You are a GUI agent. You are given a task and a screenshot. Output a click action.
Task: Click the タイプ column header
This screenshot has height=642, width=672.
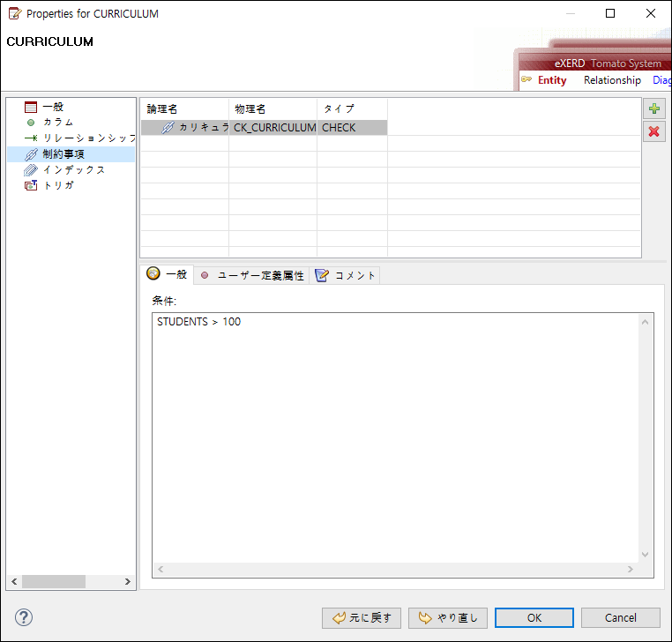point(352,108)
